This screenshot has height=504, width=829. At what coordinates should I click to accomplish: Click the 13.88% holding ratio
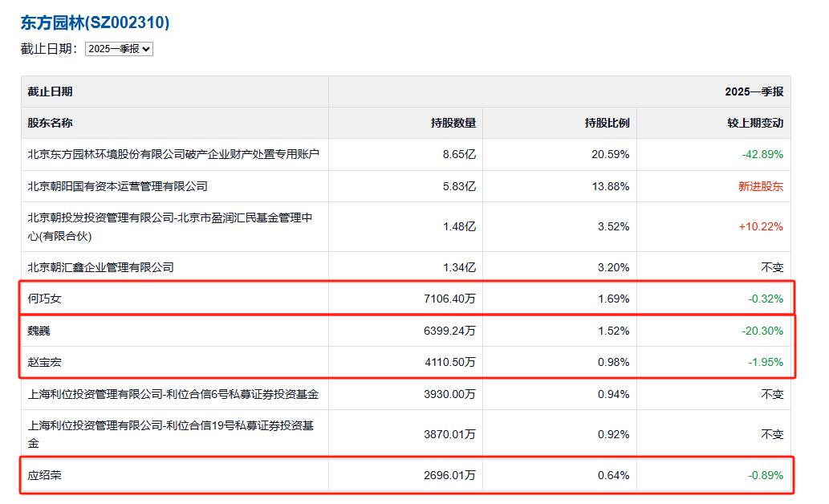click(x=611, y=187)
